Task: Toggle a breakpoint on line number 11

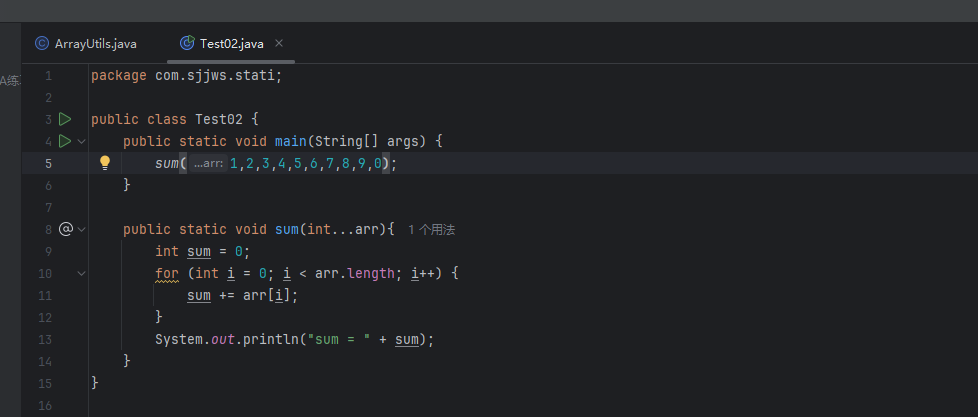Action: [45, 295]
